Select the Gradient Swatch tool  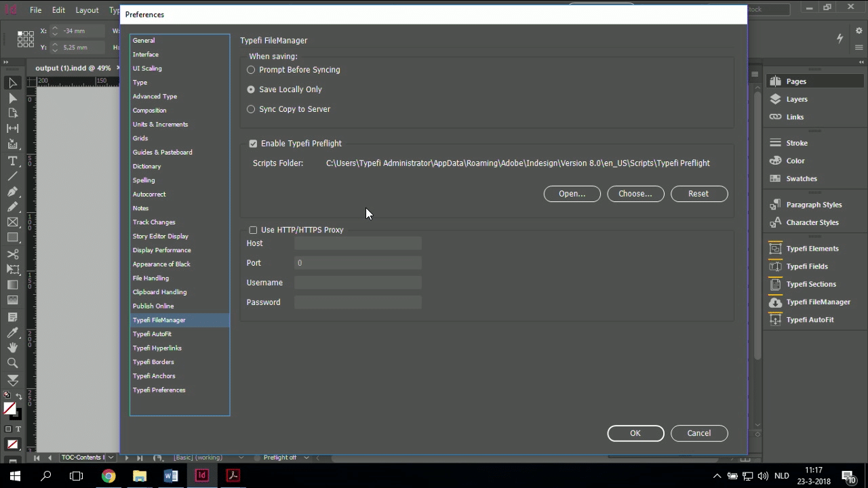[x=12, y=285]
